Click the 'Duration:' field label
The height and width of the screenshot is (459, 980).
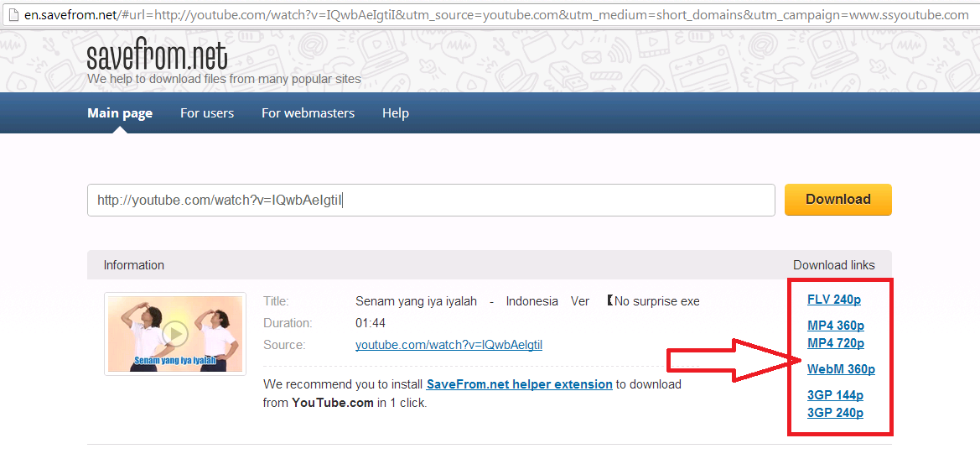[288, 323]
